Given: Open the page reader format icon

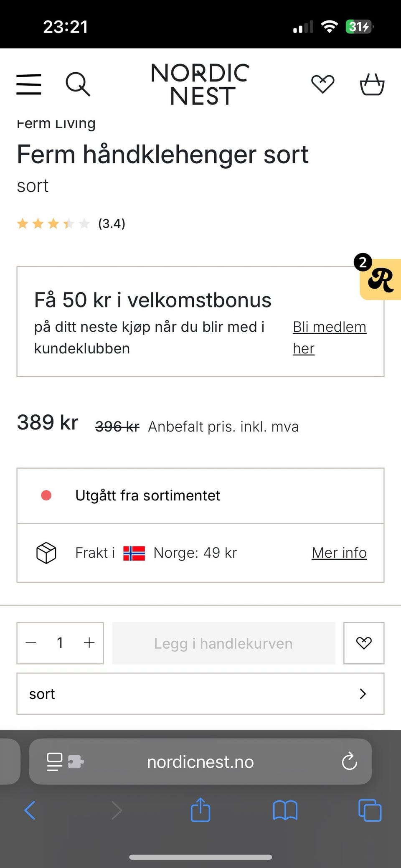Looking at the screenshot, I should click(55, 761).
